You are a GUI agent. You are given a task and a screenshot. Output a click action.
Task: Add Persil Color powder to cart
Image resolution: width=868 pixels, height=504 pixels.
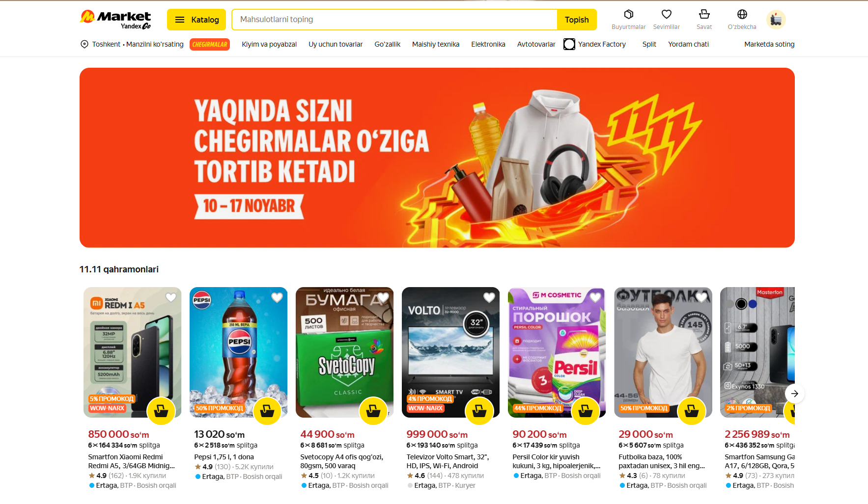pos(586,410)
